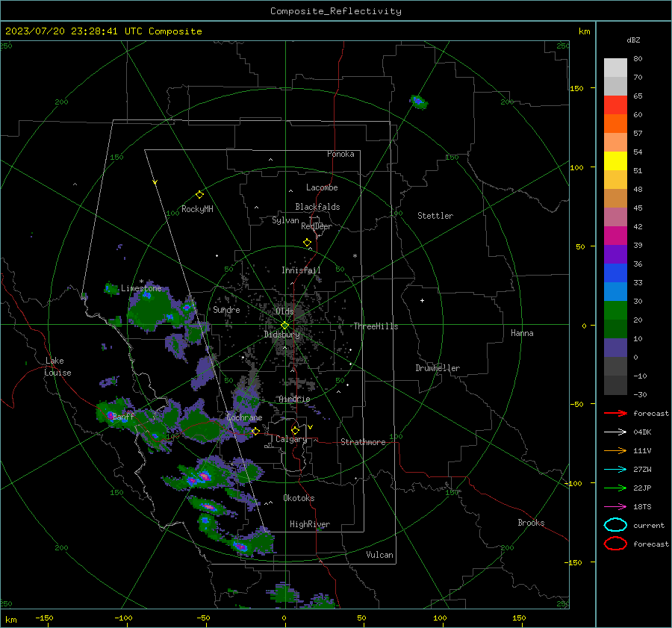This screenshot has height=628, width=672.
Task: Click the yellow diamond marker below RedDeer
Action: 307,243
